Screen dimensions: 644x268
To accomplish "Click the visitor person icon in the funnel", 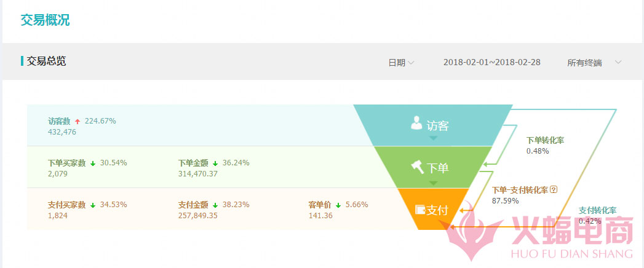I will [x=417, y=124].
